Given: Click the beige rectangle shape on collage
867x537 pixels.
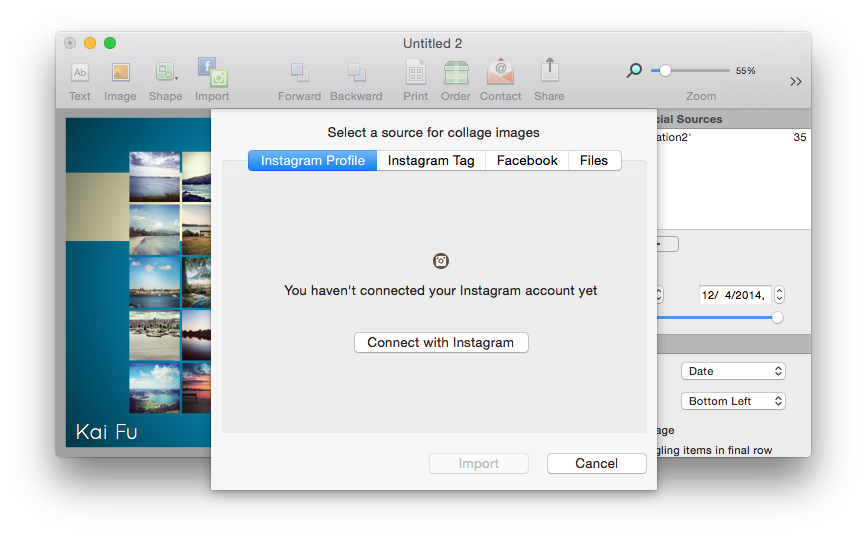Looking at the screenshot, I should tap(97, 207).
